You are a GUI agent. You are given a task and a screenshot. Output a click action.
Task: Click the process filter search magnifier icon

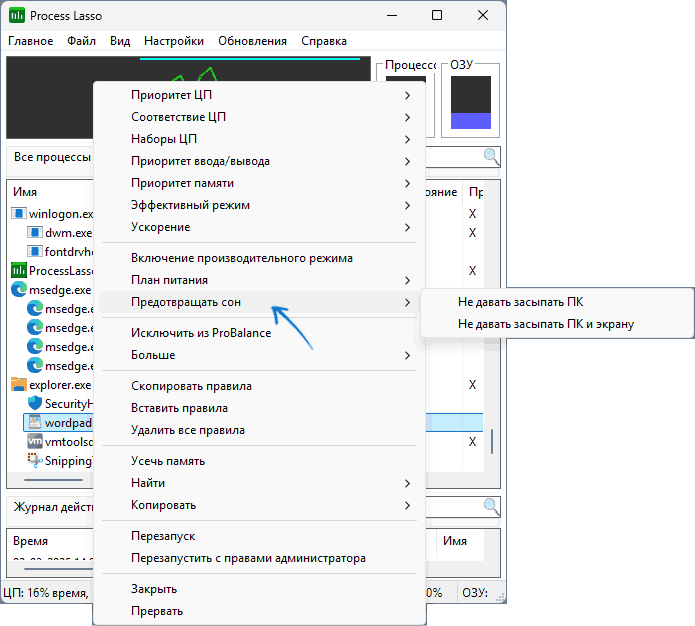tap(491, 156)
